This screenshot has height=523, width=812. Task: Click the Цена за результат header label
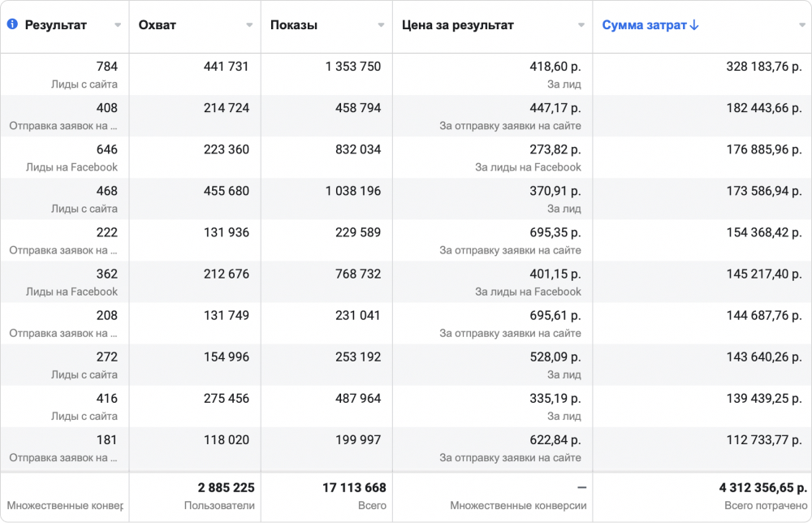pyautogui.click(x=458, y=25)
